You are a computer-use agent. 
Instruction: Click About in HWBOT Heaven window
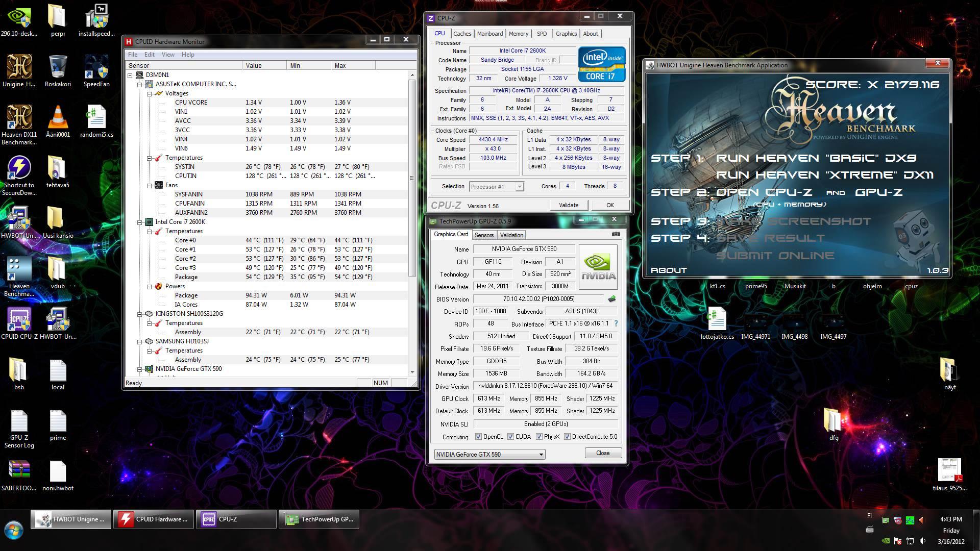pos(669,270)
